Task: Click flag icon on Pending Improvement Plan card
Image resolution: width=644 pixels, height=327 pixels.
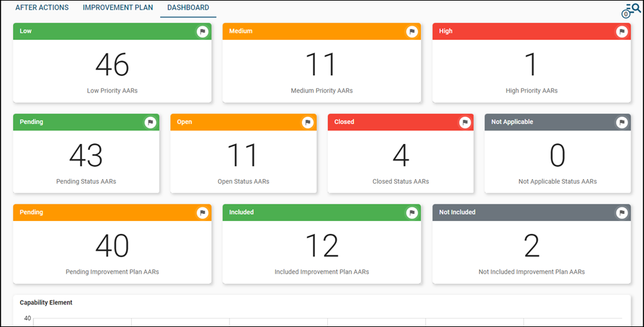Action: coord(202,213)
